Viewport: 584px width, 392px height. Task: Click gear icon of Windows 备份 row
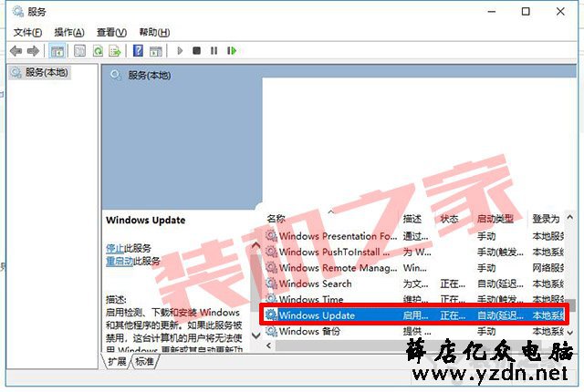[x=271, y=331]
